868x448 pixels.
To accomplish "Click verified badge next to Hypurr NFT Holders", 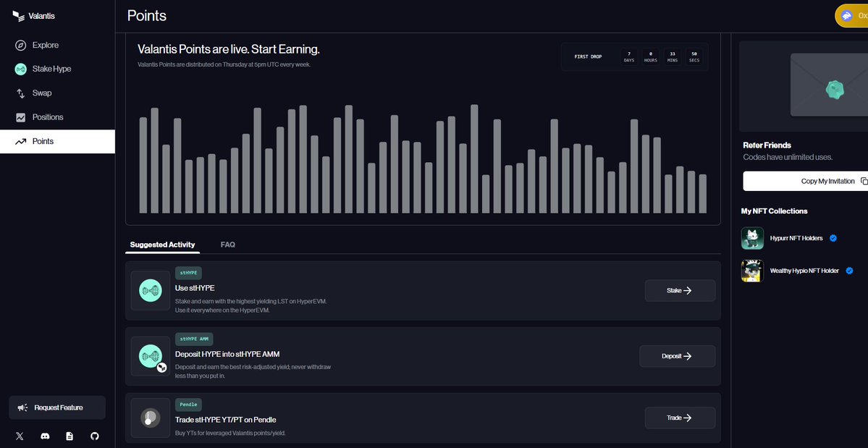I will pyautogui.click(x=833, y=238).
